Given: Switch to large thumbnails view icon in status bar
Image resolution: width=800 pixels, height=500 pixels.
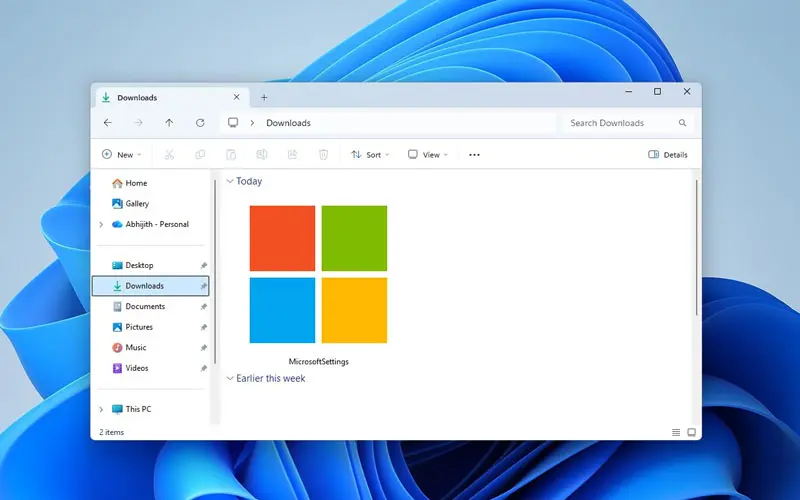Looking at the screenshot, I should click(691, 433).
